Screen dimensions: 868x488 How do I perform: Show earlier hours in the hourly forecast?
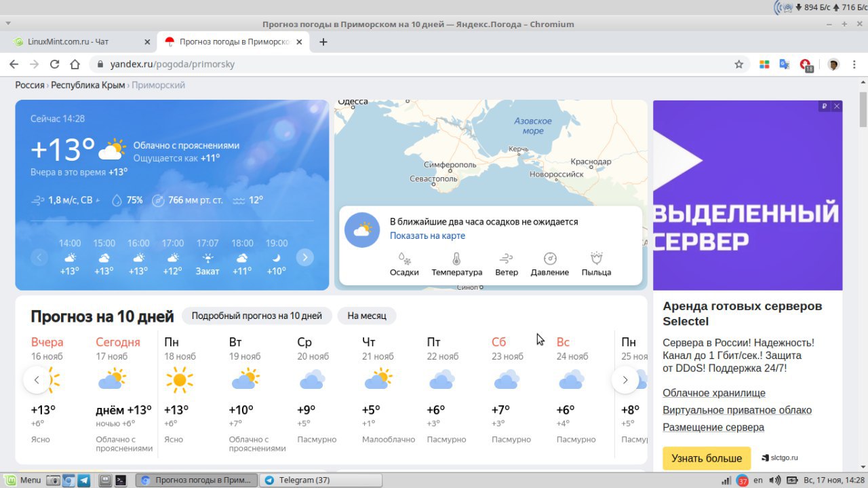39,257
